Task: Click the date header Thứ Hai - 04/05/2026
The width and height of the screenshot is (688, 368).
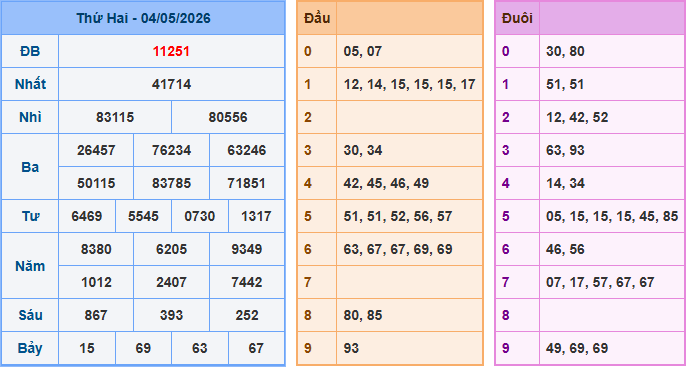Action: pyautogui.click(x=143, y=18)
